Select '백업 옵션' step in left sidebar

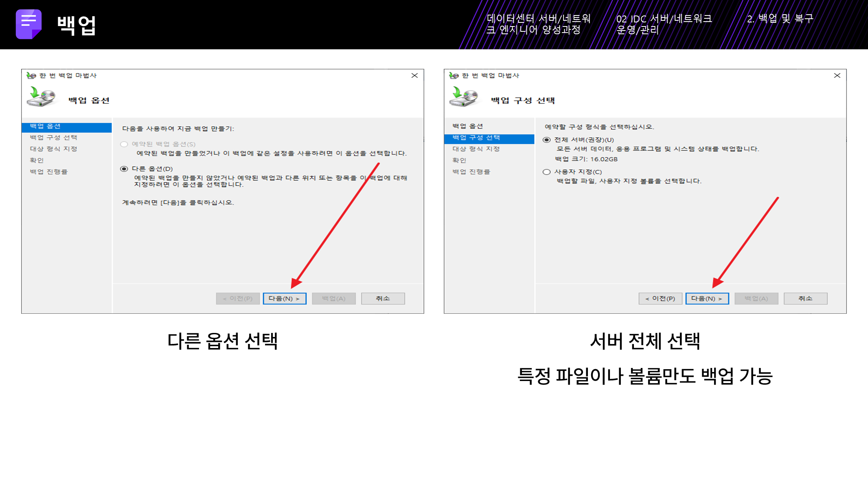click(45, 126)
